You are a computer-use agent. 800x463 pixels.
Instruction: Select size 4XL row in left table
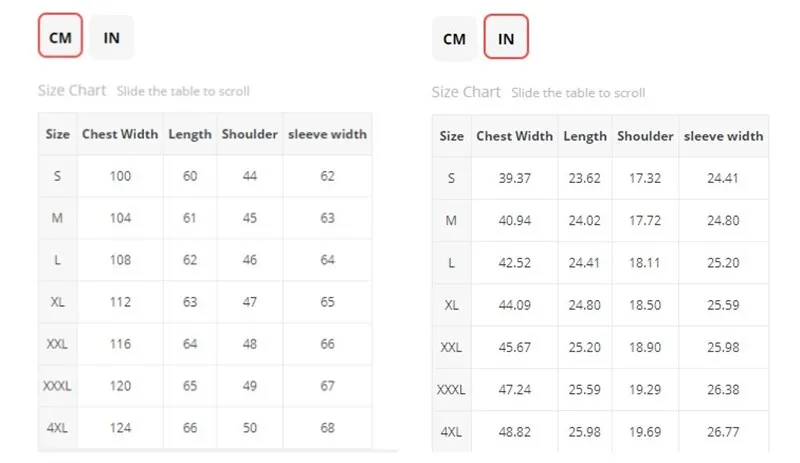click(205, 428)
